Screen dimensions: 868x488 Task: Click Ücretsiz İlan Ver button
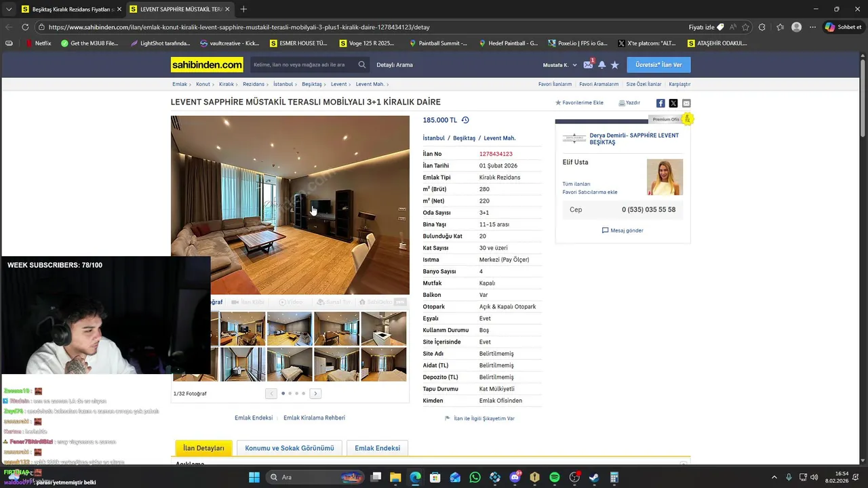[x=658, y=65]
